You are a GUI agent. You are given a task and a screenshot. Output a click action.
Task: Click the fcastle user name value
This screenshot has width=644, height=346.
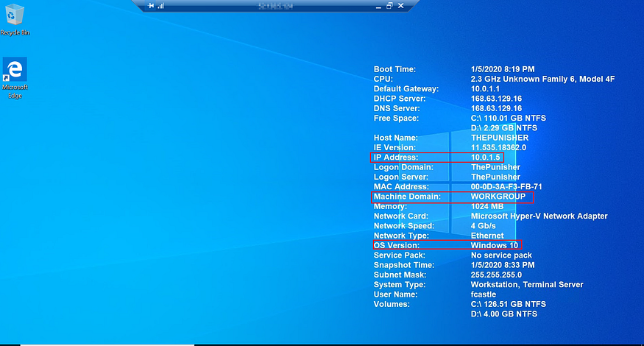pyautogui.click(x=484, y=294)
